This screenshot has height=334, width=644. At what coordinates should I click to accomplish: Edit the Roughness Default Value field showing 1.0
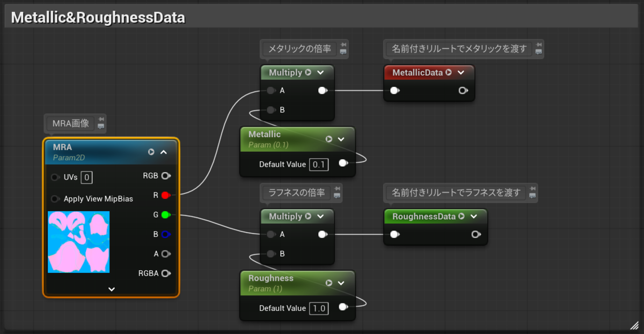[x=319, y=308]
